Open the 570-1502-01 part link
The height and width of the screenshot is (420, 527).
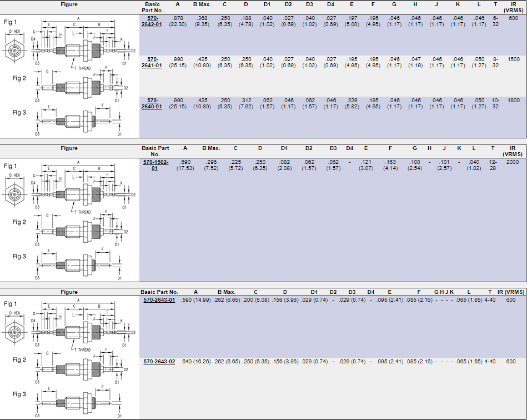(x=155, y=164)
